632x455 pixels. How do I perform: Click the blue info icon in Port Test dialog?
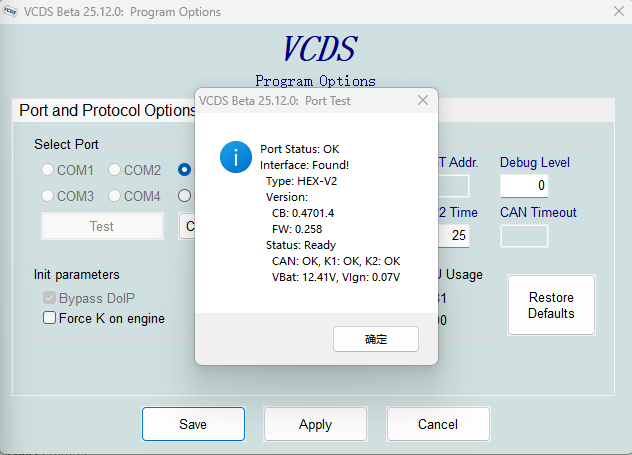(x=236, y=157)
